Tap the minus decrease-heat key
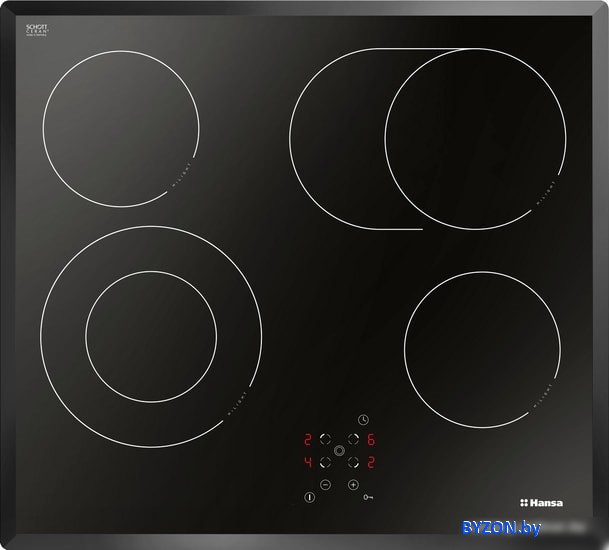 click(x=325, y=484)
